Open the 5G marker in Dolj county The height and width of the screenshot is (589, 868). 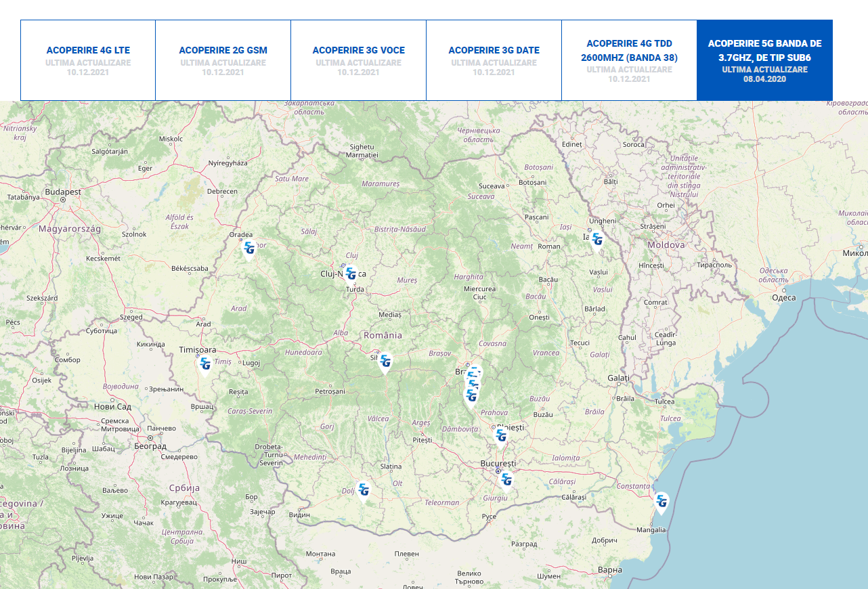364,489
